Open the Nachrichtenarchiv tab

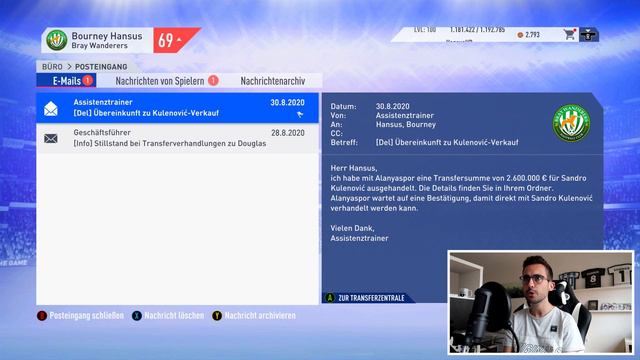273,81
